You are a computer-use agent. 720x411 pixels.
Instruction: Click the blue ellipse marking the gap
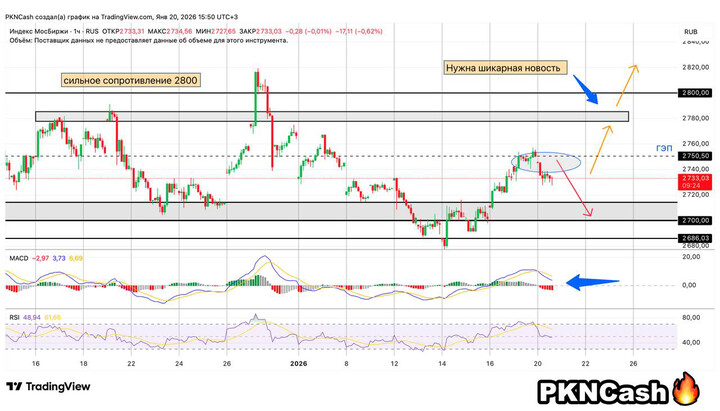click(547, 160)
